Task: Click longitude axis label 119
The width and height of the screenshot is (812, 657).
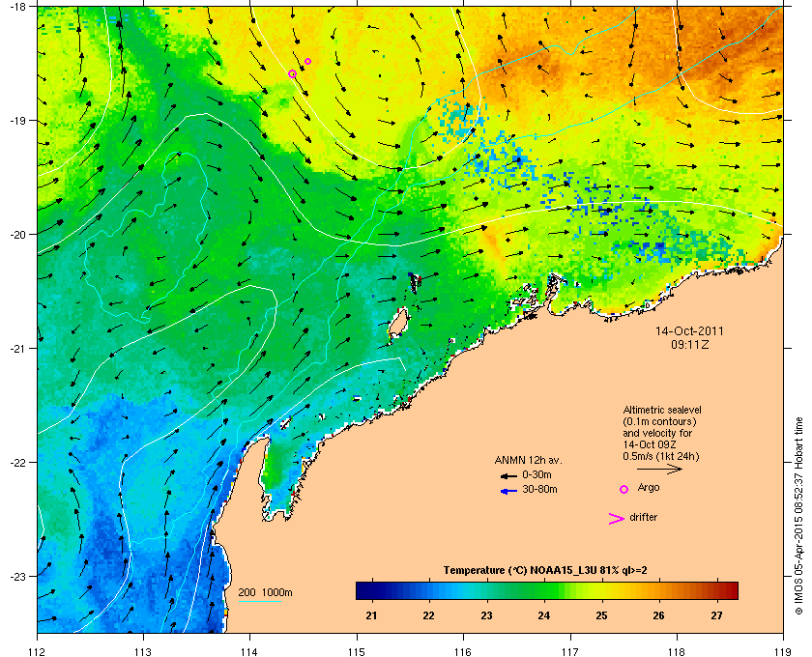Action: [x=783, y=652]
